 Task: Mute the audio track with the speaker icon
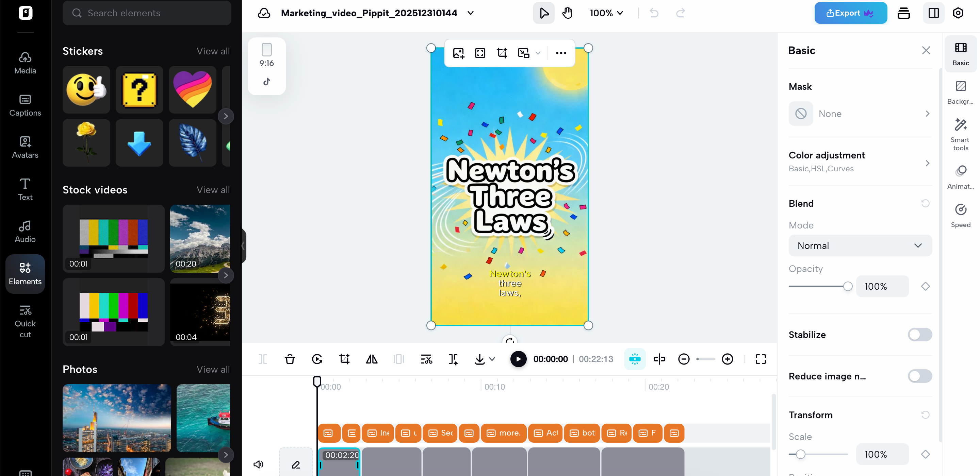pyautogui.click(x=259, y=464)
